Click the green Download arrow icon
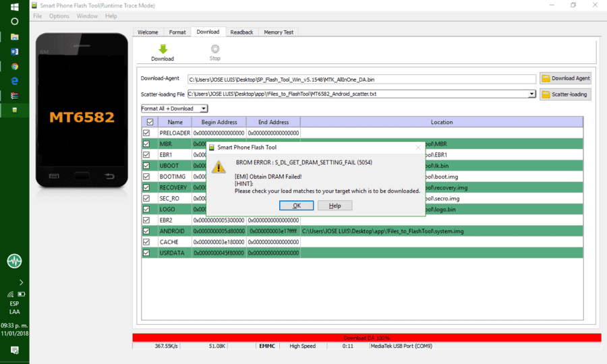Viewport: 607px width, 364px height. tap(163, 49)
